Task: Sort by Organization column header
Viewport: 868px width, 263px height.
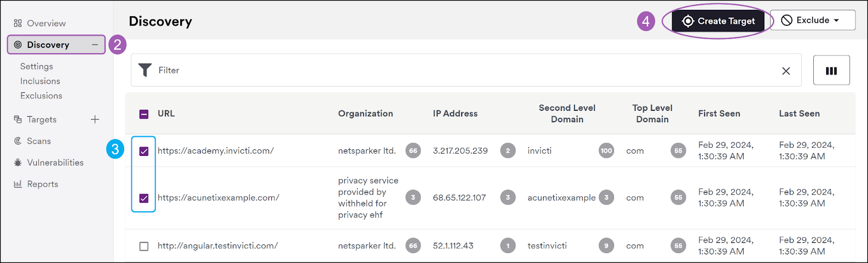Action: [366, 114]
